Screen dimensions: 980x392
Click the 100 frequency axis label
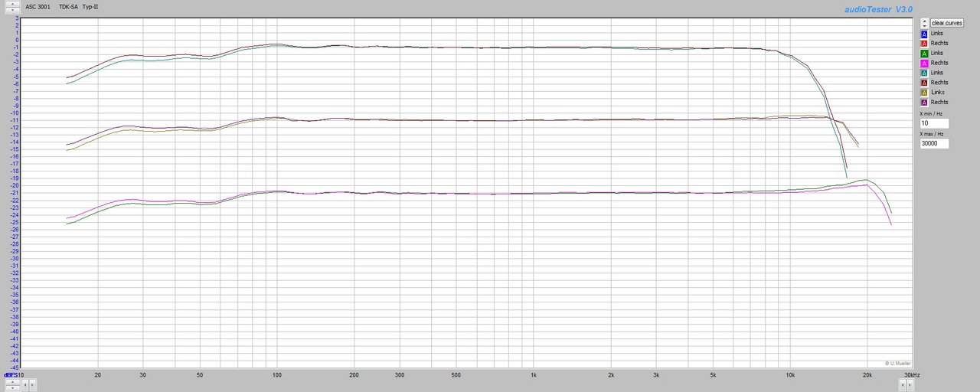tap(277, 375)
